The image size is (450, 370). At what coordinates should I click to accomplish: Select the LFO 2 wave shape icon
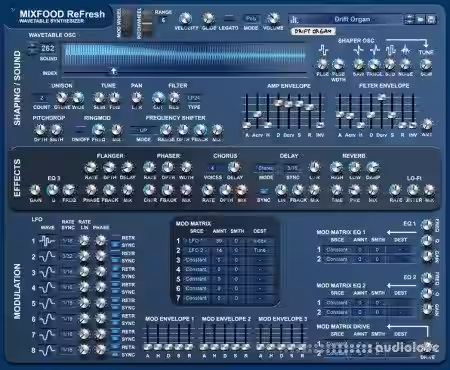47,256
